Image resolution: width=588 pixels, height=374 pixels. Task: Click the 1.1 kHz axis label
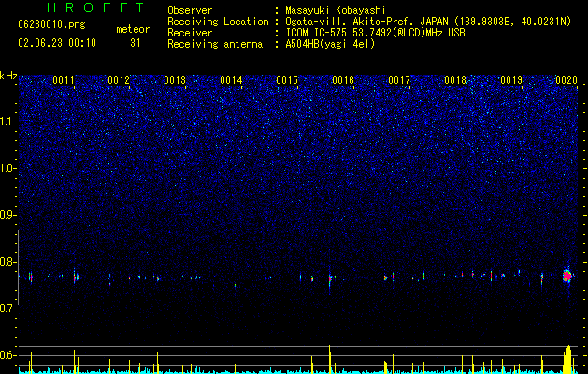click(8, 122)
